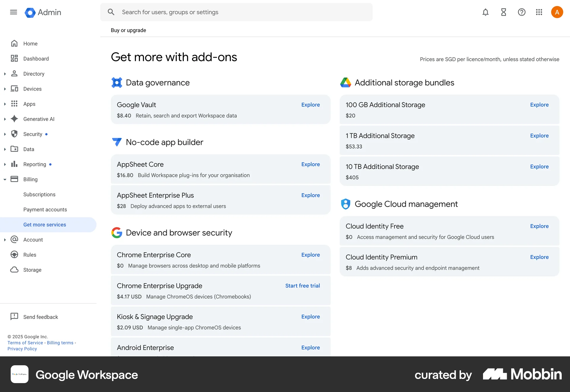
Task: Explore the Google Vault add-on
Action: (x=310, y=105)
